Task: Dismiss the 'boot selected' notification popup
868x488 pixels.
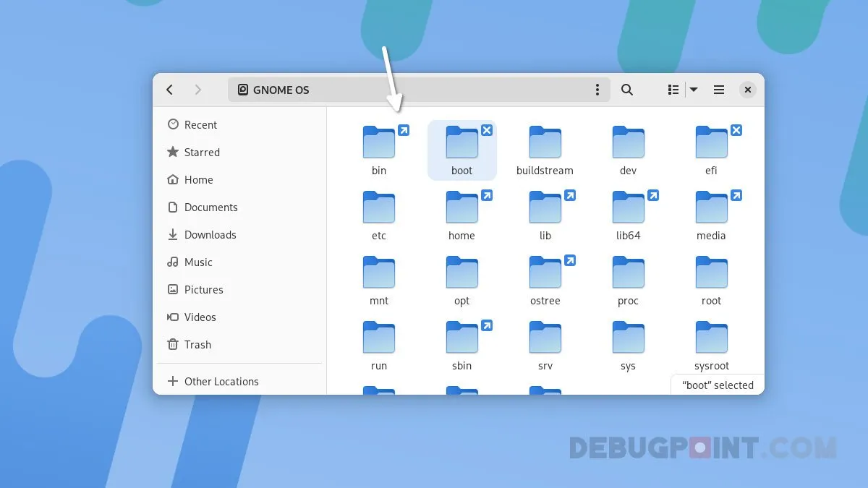Action: 717,385
